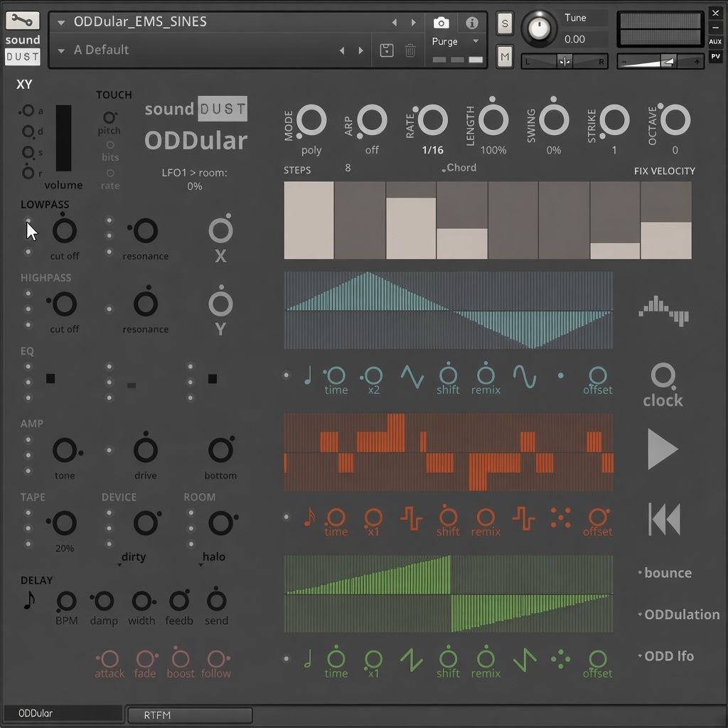Toggle the green LFO enable dot
The image size is (728, 728).
(x=287, y=658)
